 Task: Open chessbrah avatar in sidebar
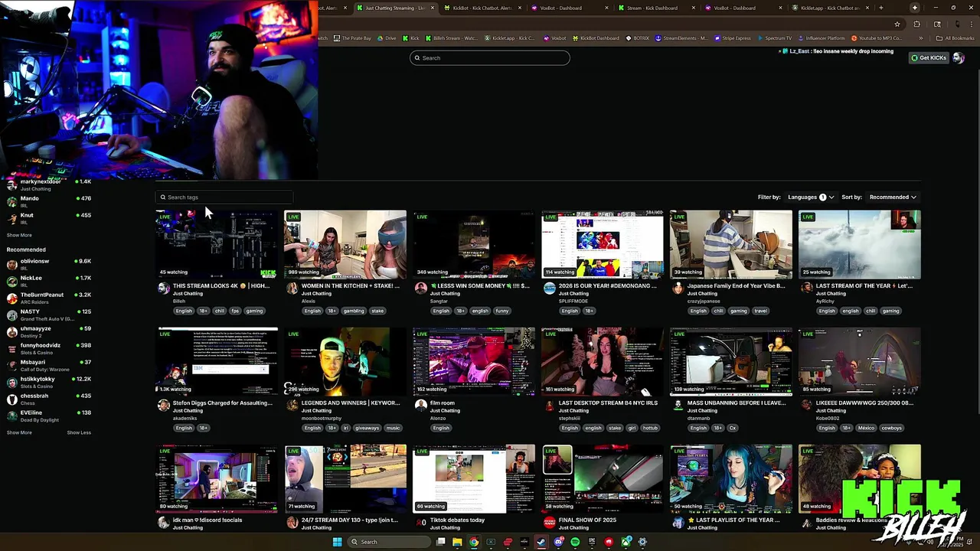pyautogui.click(x=11, y=399)
